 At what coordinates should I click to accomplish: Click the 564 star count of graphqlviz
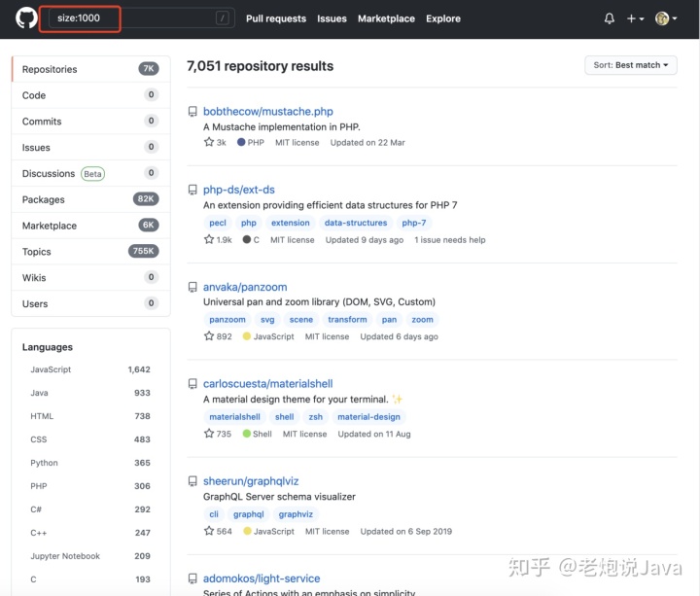point(218,531)
